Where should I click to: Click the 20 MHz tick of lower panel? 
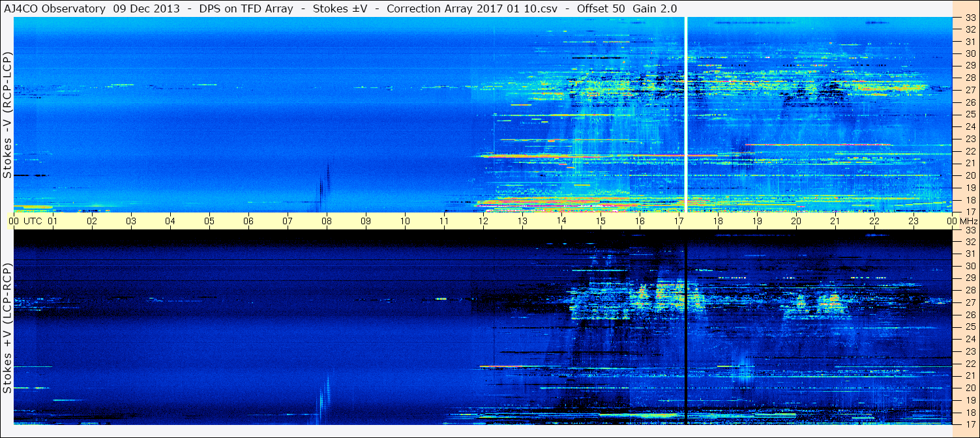pyautogui.click(x=970, y=388)
